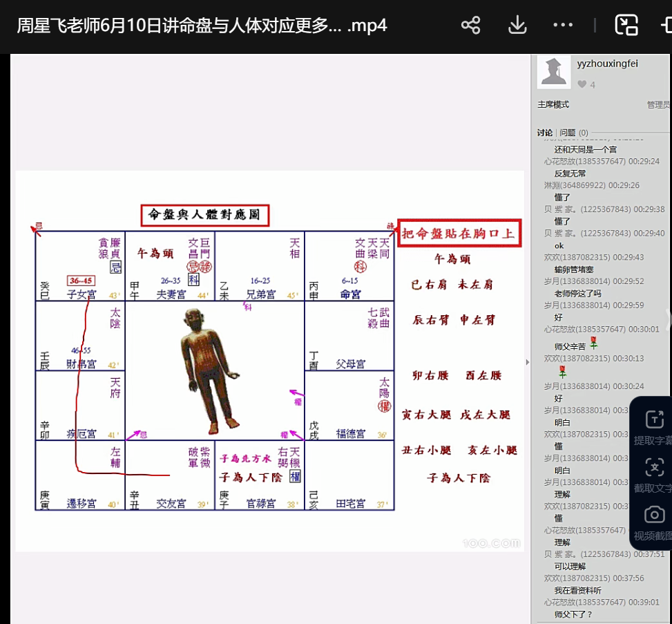This screenshot has width=672, height=624.
Task: Click the yyzhouxingfei graduate avatar
Action: pyautogui.click(x=554, y=71)
